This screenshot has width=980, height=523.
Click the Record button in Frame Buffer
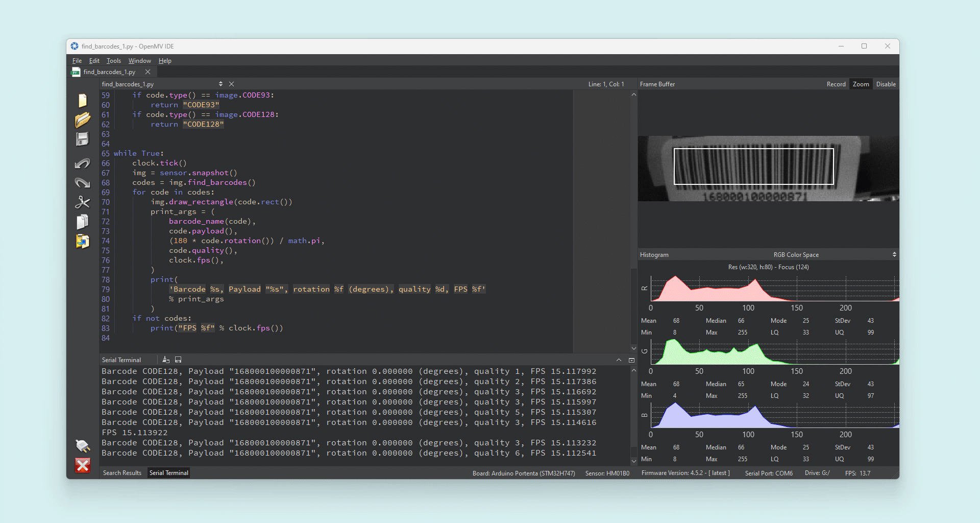pos(836,84)
